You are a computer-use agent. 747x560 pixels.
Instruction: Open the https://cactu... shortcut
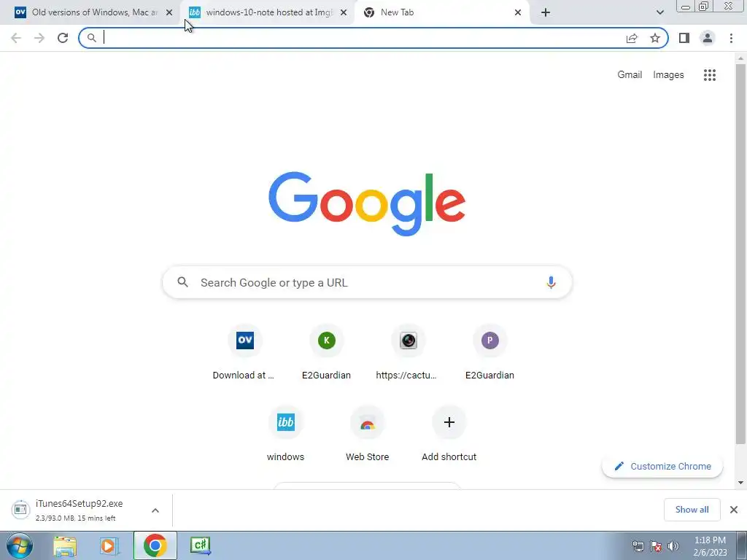click(409, 352)
